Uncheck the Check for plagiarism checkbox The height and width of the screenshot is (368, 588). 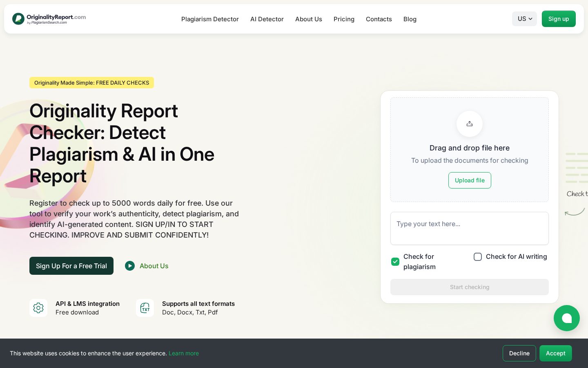pos(395,262)
